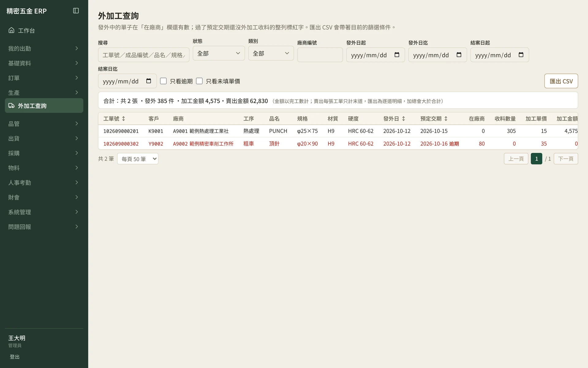
Task: Open calendar picker for 發外日起
Action: (x=397, y=55)
